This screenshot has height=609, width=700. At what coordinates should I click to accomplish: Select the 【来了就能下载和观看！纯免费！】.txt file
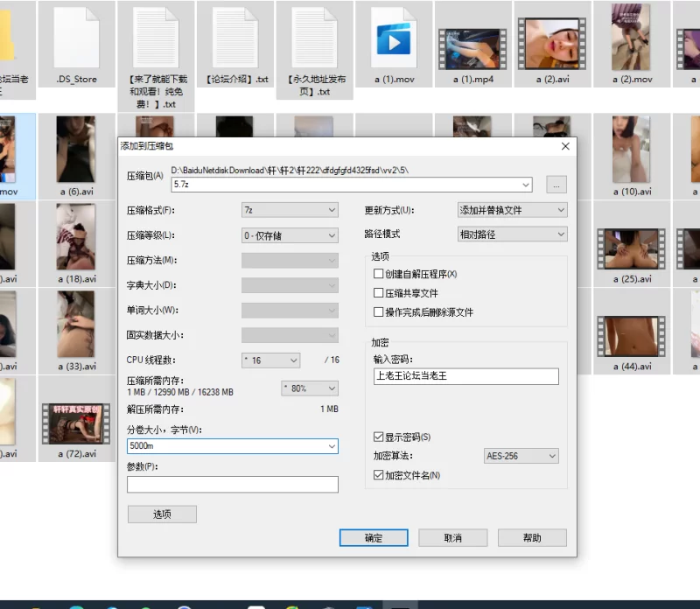click(x=157, y=56)
